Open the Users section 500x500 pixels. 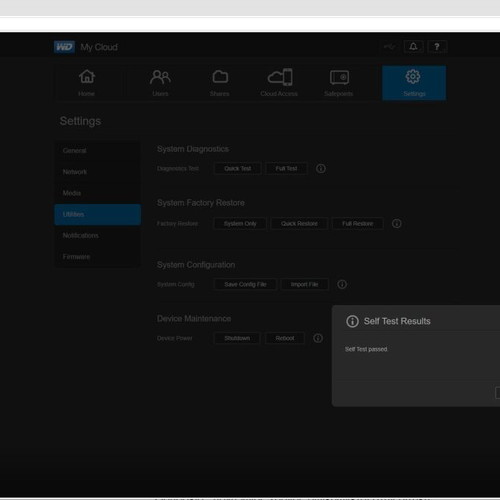click(x=160, y=83)
